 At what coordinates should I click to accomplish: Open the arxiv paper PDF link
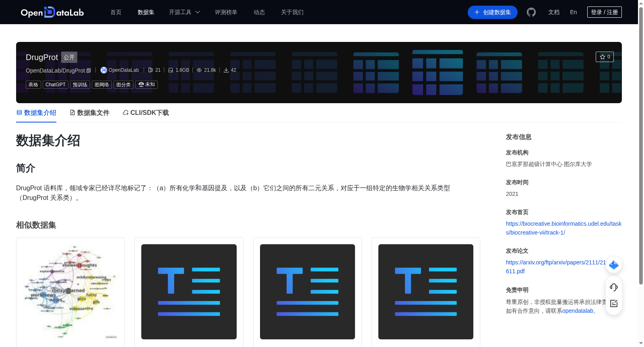(x=556, y=267)
